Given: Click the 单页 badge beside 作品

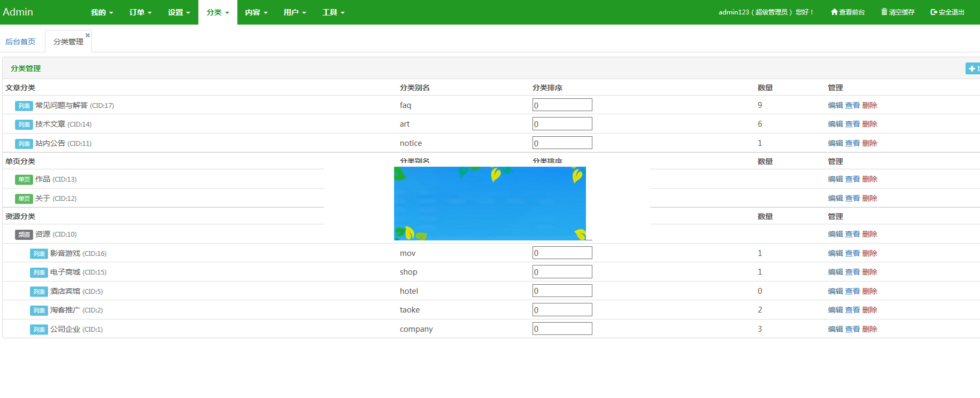Looking at the screenshot, I should (24, 180).
